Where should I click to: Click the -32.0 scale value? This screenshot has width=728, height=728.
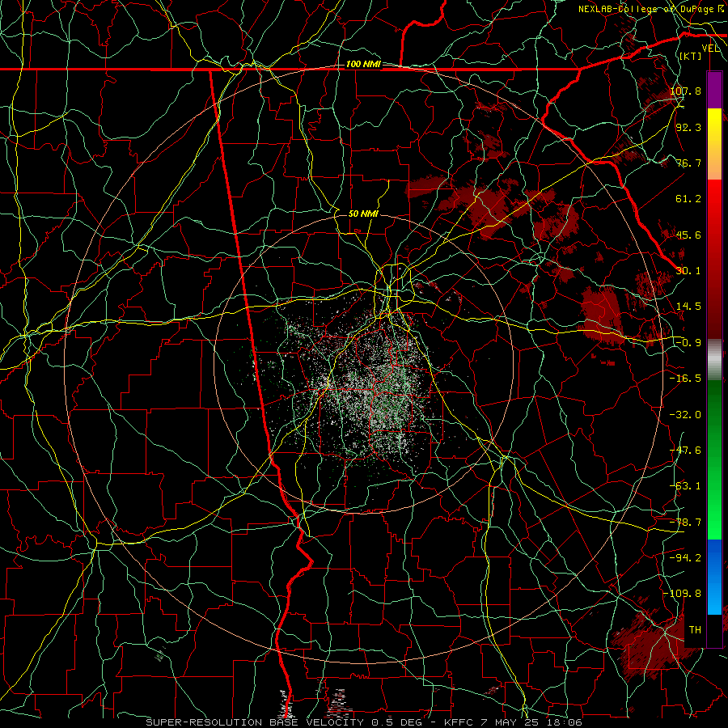click(685, 415)
